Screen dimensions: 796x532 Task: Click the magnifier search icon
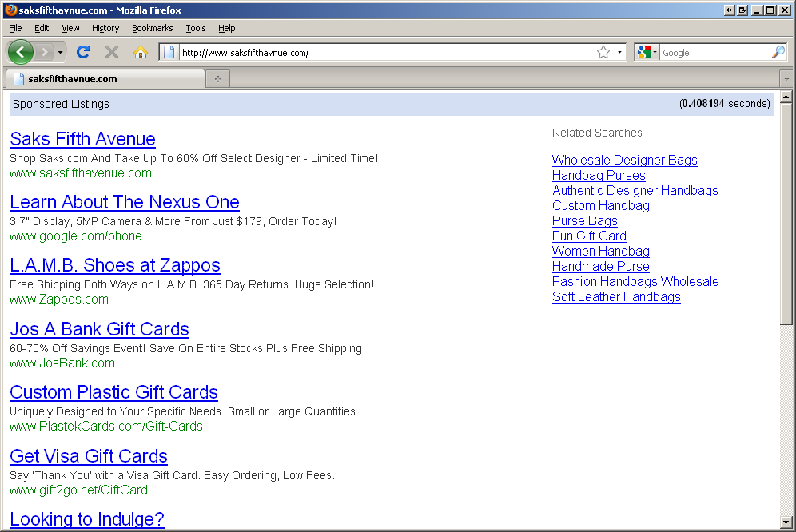click(x=778, y=52)
